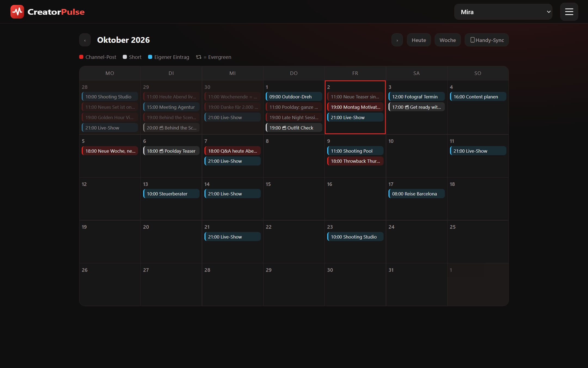Viewport: 588px width, 368px height.
Task: Open the Mira account dropdown
Action: (503, 12)
